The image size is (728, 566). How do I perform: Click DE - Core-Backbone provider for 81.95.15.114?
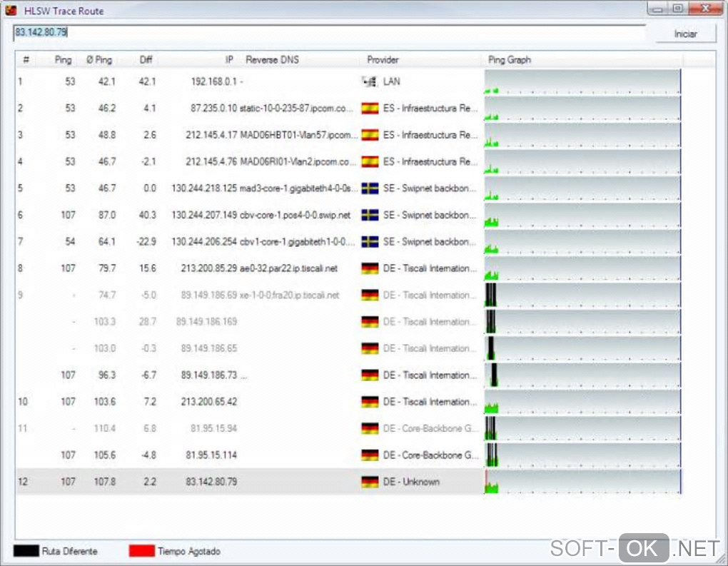click(x=430, y=455)
